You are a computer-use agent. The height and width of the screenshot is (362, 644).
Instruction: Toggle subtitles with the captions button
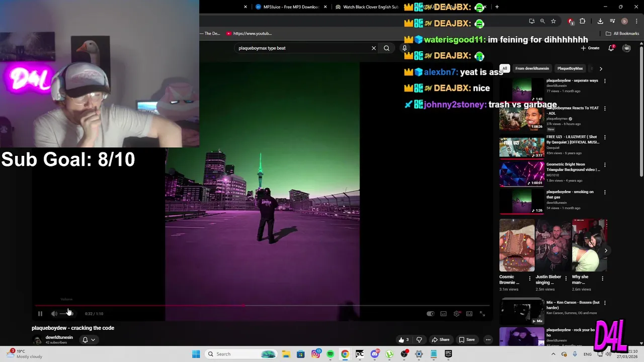[x=443, y=314]
